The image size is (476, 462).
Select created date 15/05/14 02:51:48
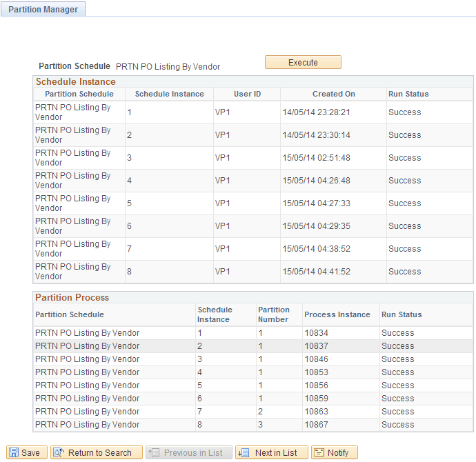[317, 158]
